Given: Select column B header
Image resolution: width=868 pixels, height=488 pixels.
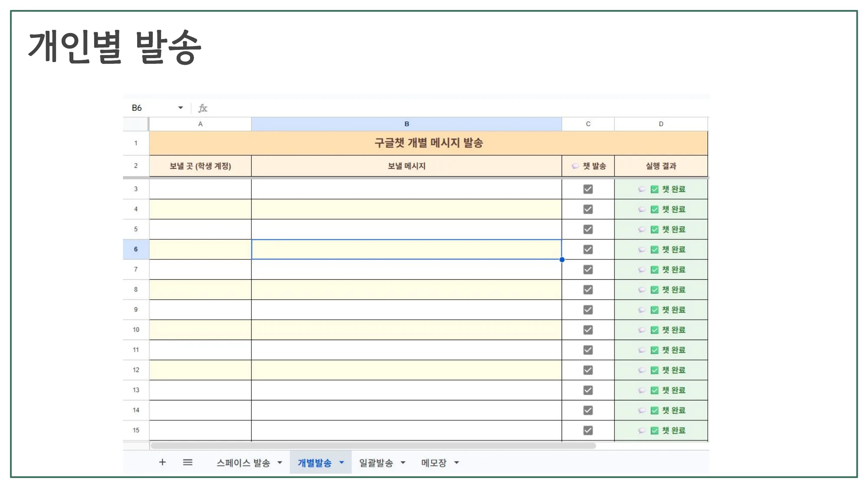Looking at the screenshot, I should [x=407, y=124].
